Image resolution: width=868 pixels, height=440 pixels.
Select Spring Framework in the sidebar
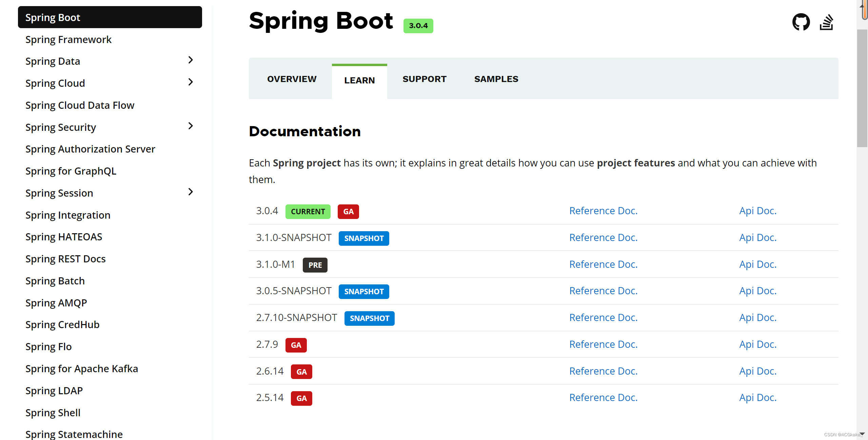68,39
